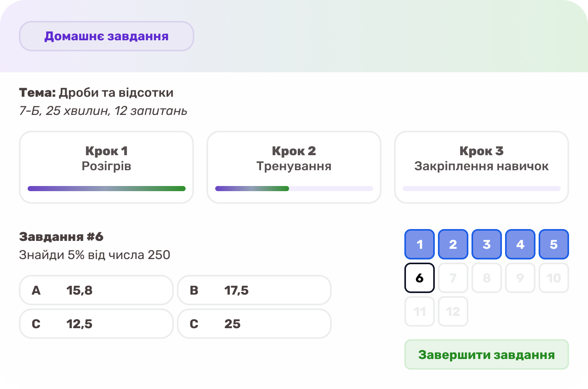Navigate to question number 4
This screenshot has width=588, height=389.
pyautogui.click(x=520, y=244)
